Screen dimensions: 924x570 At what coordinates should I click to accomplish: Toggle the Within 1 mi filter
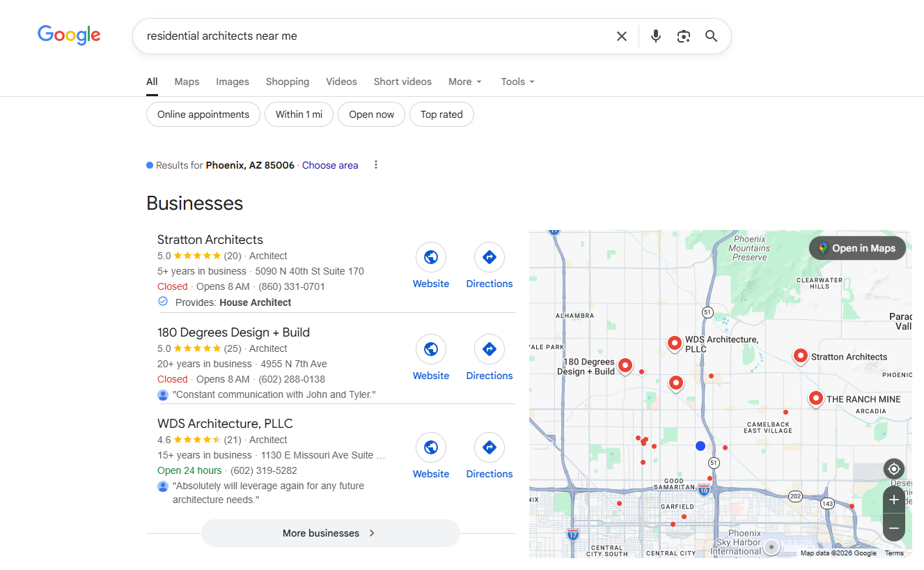coord(299,114)
